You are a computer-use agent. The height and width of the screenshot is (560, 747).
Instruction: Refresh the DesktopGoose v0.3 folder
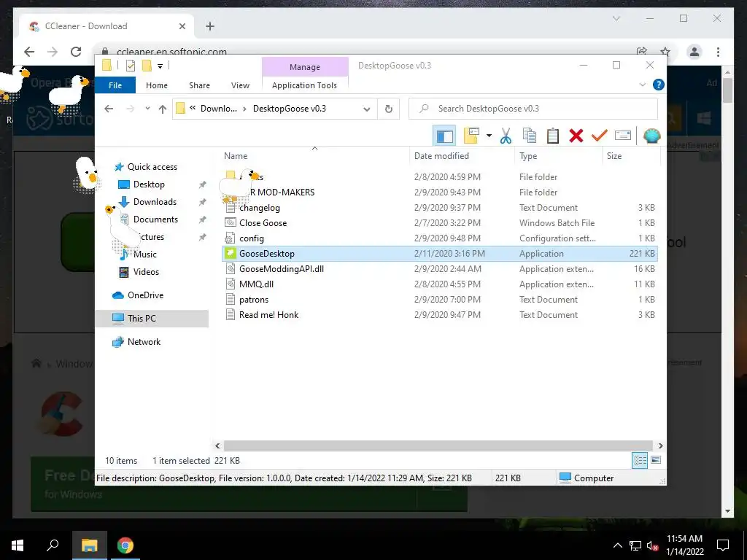389,109
